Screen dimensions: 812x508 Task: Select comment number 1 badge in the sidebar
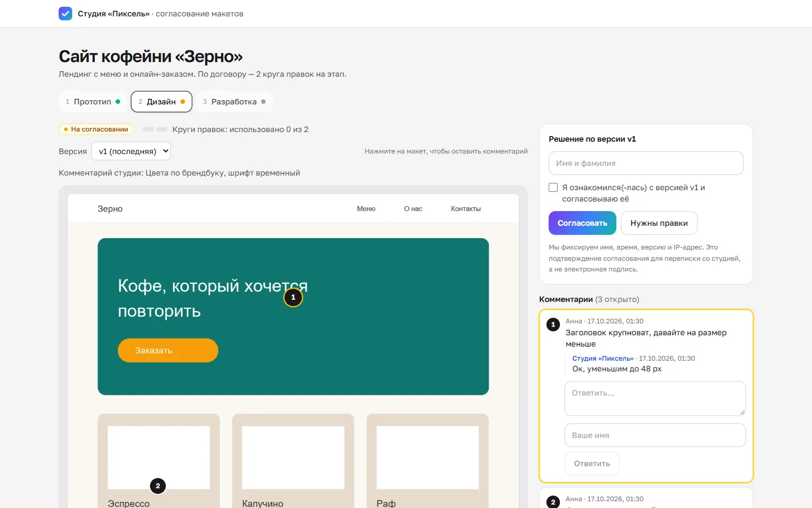[553, 325]
